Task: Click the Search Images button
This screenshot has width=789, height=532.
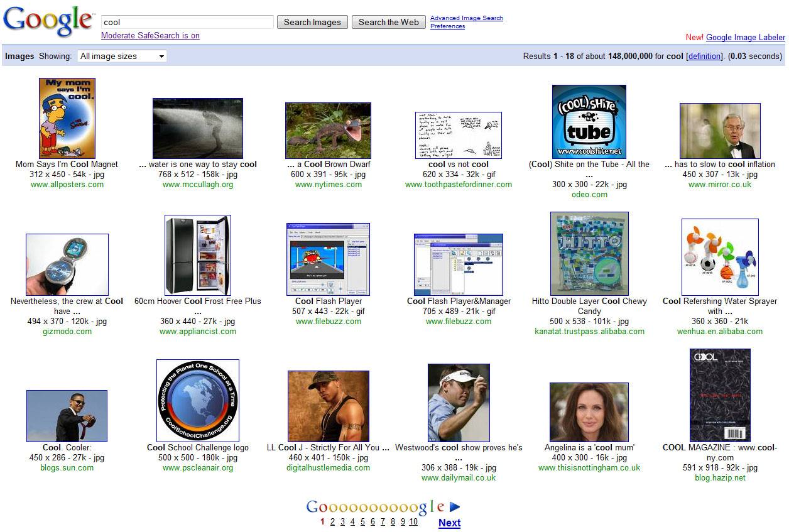Action: click(312, 22)
